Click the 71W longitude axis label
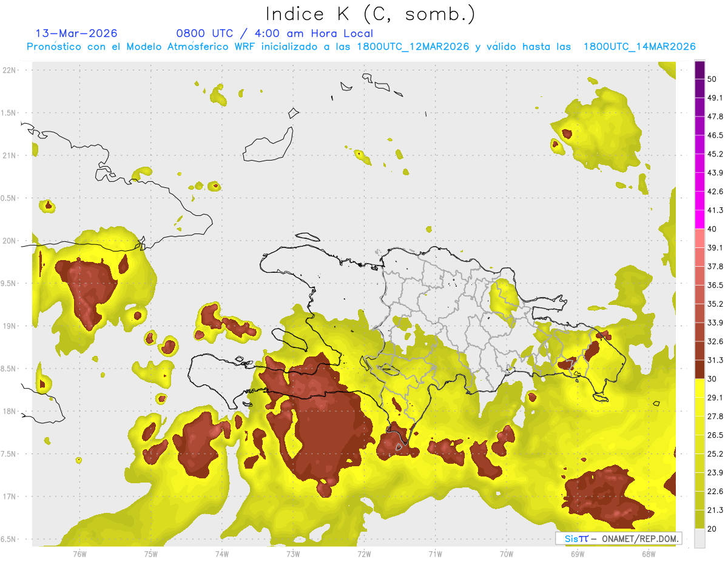Viewport: 728px width, 562px height. (435, 554)
